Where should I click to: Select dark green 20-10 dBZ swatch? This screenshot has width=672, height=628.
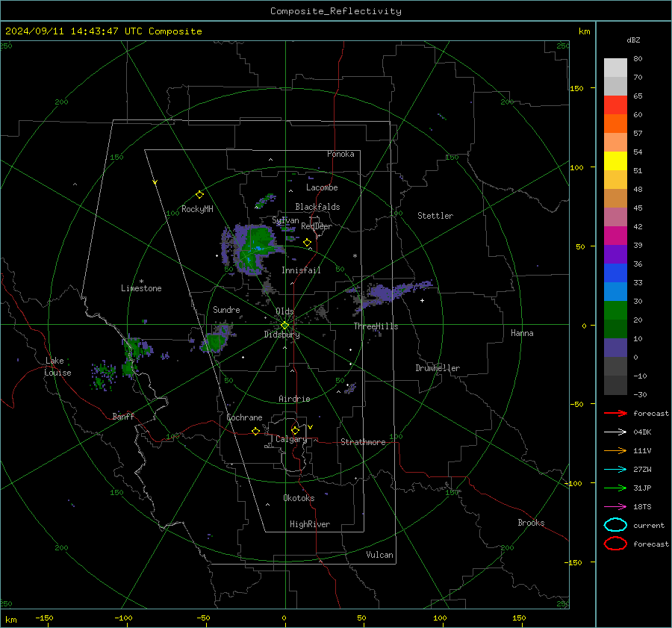[615, 329]
